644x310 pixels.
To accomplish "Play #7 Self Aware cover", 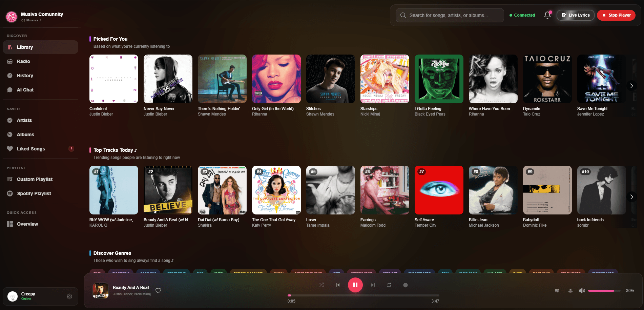I will 439,190.
